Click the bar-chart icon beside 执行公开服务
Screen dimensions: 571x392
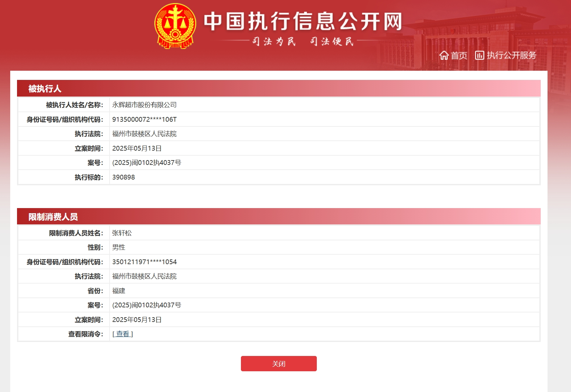coord(479,56)
